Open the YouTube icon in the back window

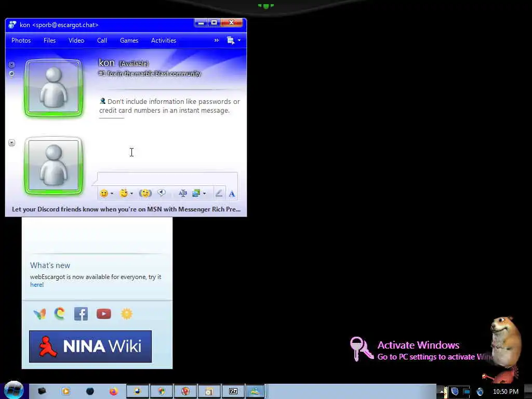point(104,314)
